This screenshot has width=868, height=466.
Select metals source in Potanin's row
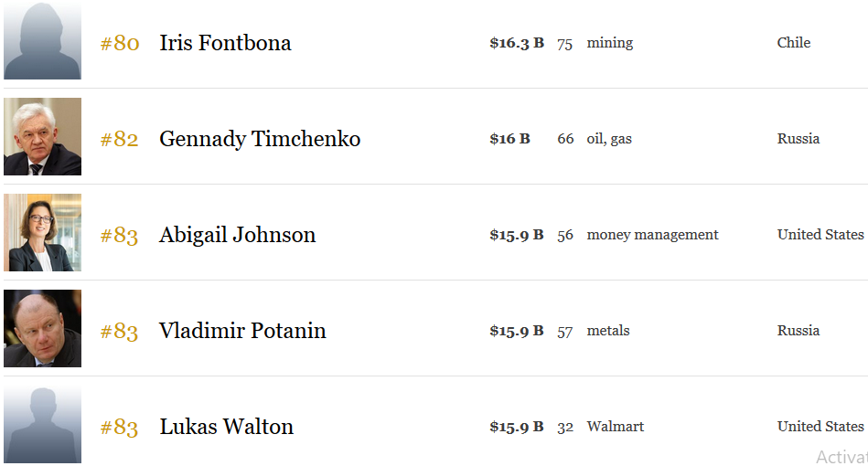click(608, 331)
